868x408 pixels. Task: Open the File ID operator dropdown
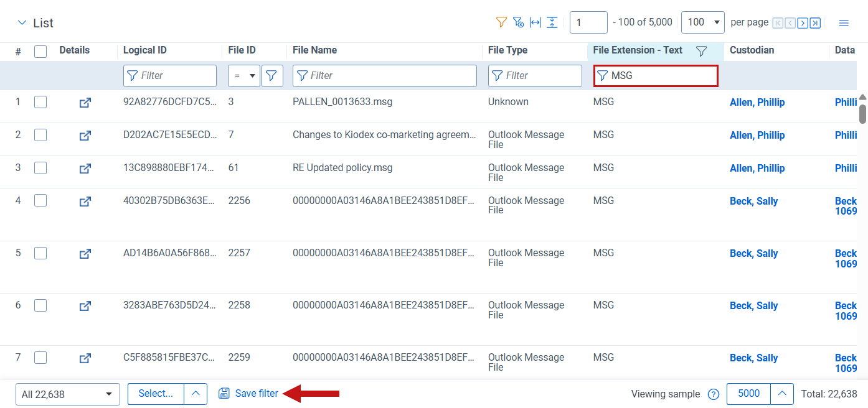pyautogui.click(x=243, y=76)
